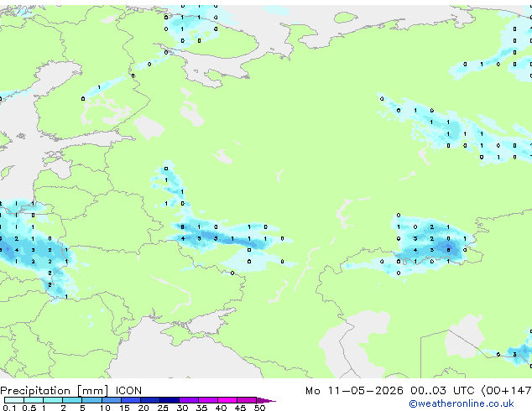Click the purple arrow above 50 mm
The image size is (532, 411).
[x=266, y=400]
